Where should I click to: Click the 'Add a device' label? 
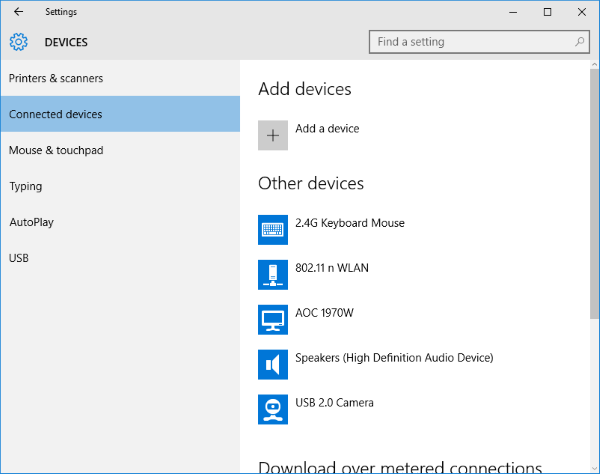click(x=327, y=129)
